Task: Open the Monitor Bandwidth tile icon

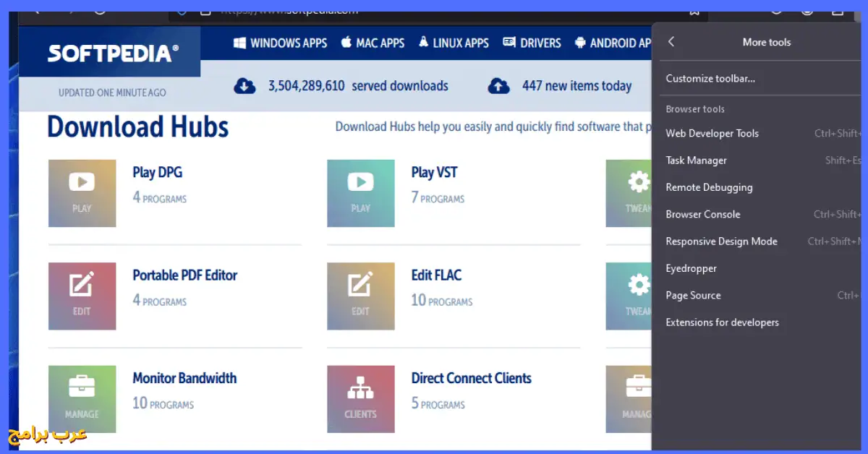Action: 82,399
